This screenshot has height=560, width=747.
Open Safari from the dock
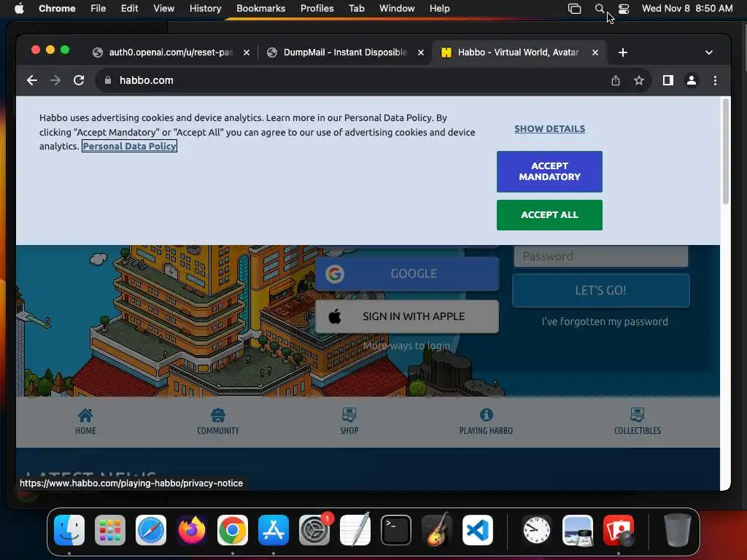point(151,530)
